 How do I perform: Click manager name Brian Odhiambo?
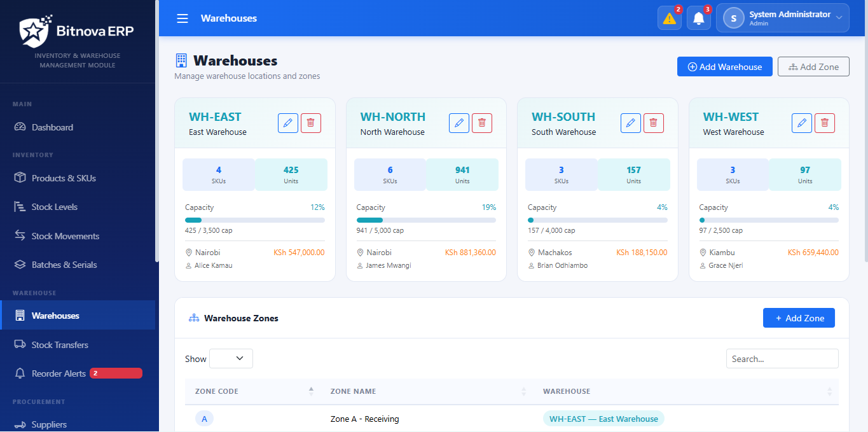tap(562, 265)
